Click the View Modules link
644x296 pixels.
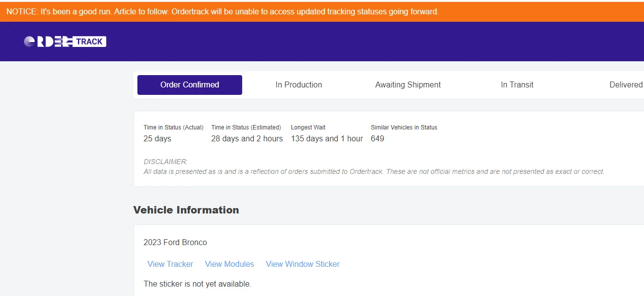pos(229,264)
